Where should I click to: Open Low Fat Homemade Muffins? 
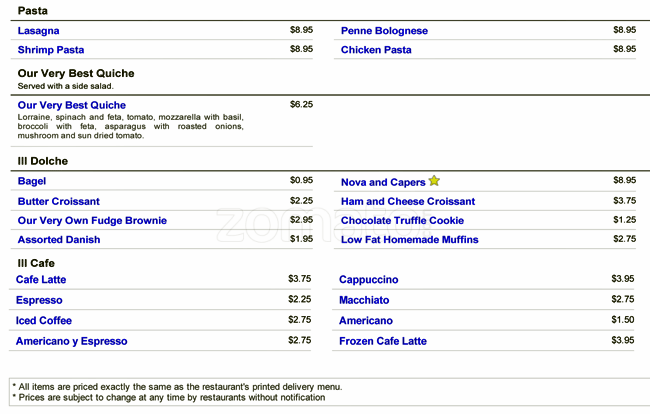click(409, 240)
